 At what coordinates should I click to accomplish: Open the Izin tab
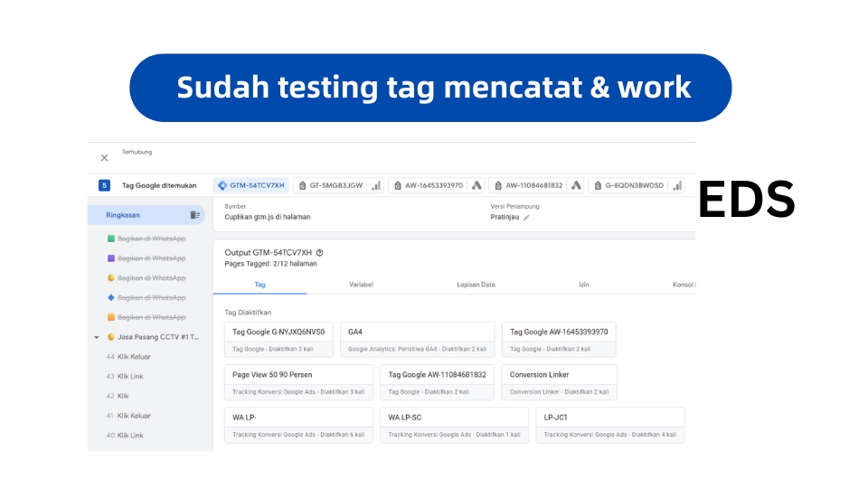pos(584,285)
